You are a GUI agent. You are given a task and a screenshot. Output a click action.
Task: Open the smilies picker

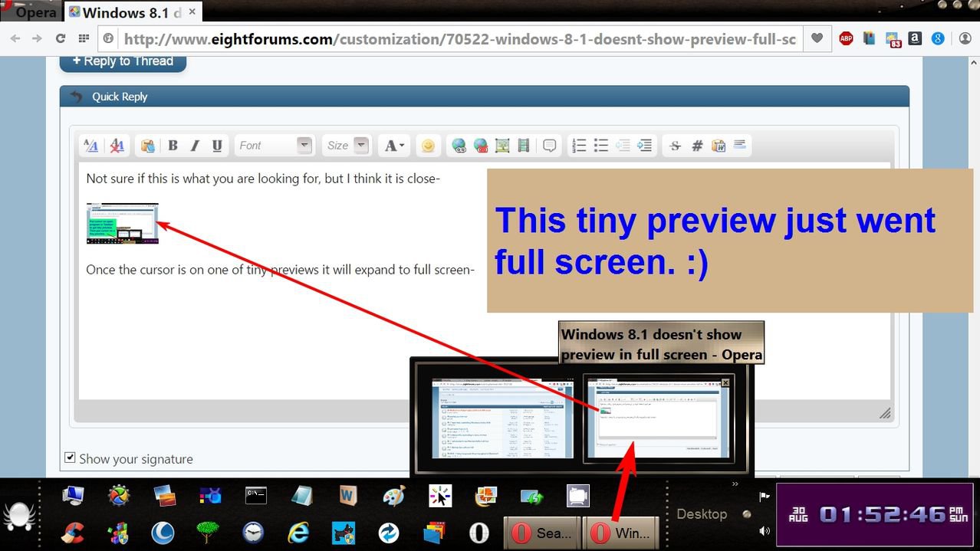pyautogui.click(x=428, y=146)
